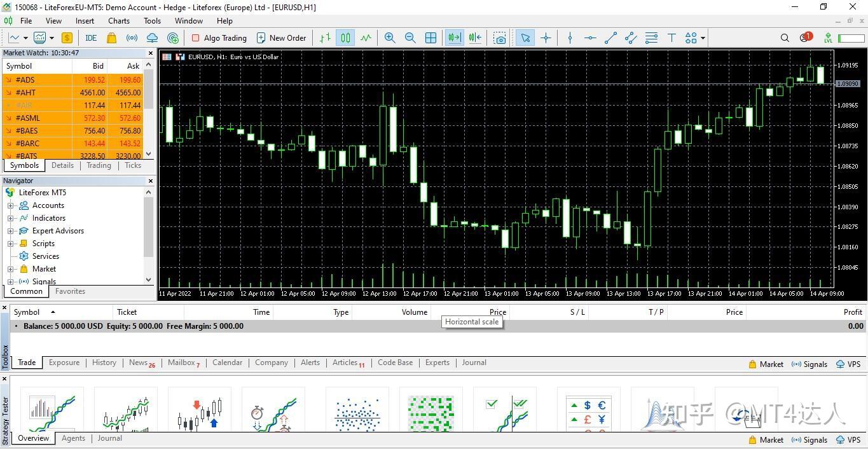Open the Insert menu
The image size is (868, 449).
(85, 21)
